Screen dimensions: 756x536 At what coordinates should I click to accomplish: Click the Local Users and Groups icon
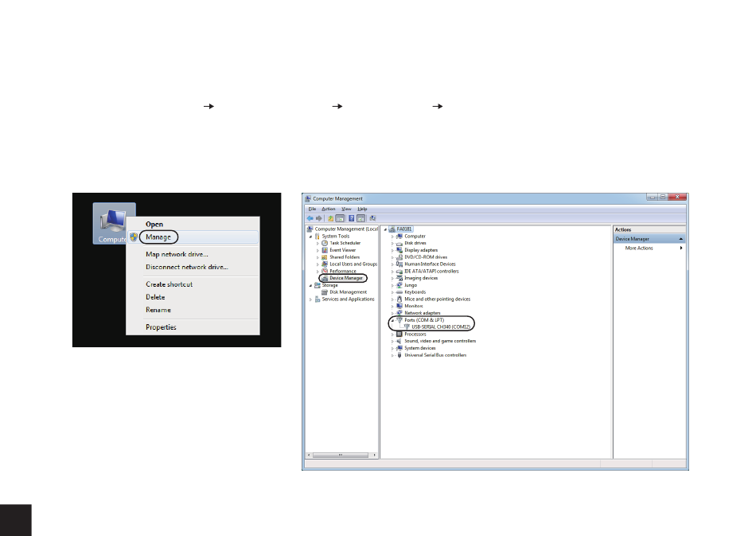(325, 264)
